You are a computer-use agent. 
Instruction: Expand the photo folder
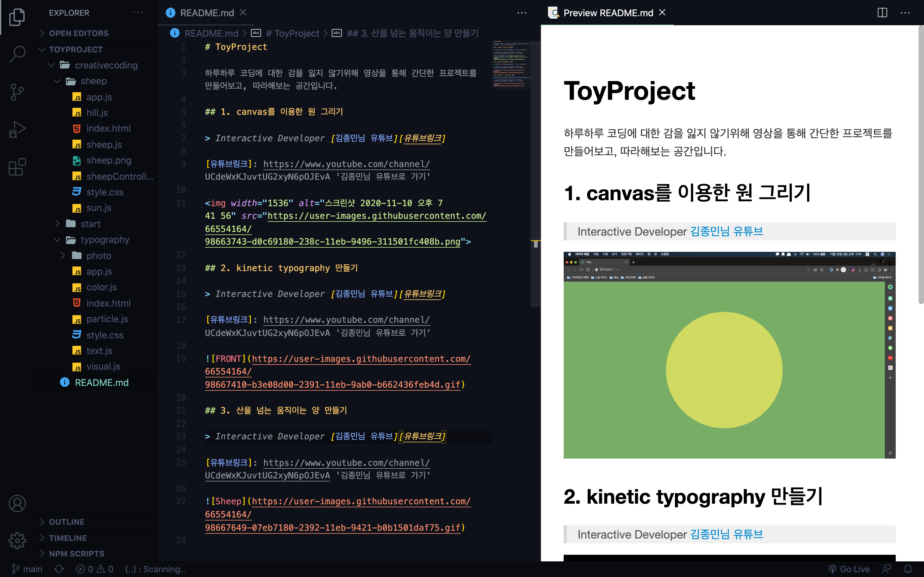[99, 256]
